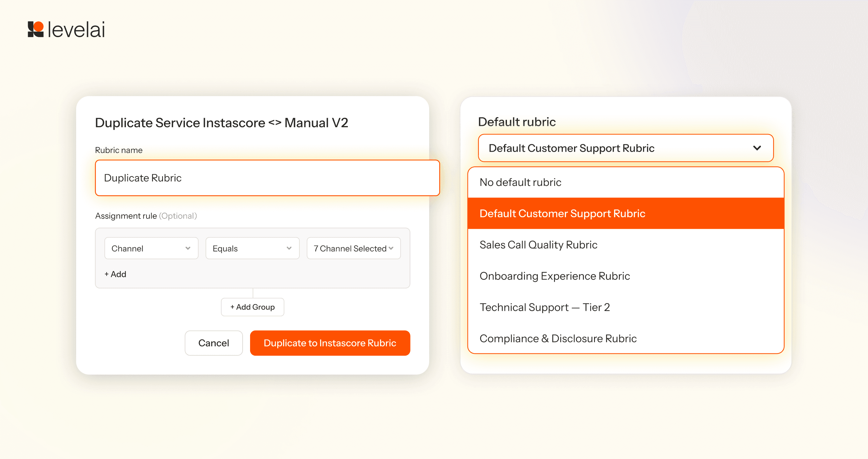Screen dimensions: 868x459
Task: Click the + Add Group button
Action: (x=252, y=307)
